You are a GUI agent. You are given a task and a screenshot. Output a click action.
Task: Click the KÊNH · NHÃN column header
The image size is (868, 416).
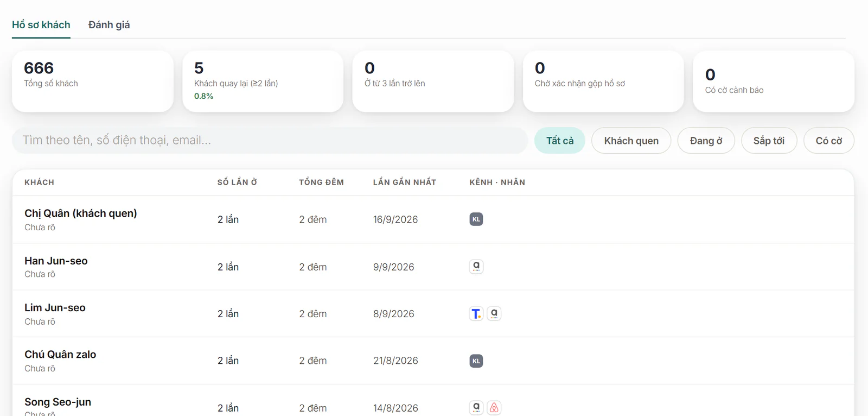(497, 182)
